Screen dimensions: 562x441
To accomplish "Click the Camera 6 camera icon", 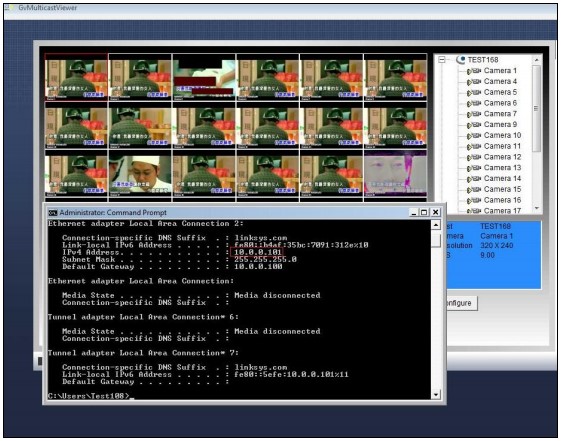I will pyautogui.click(x=474, y=103).
